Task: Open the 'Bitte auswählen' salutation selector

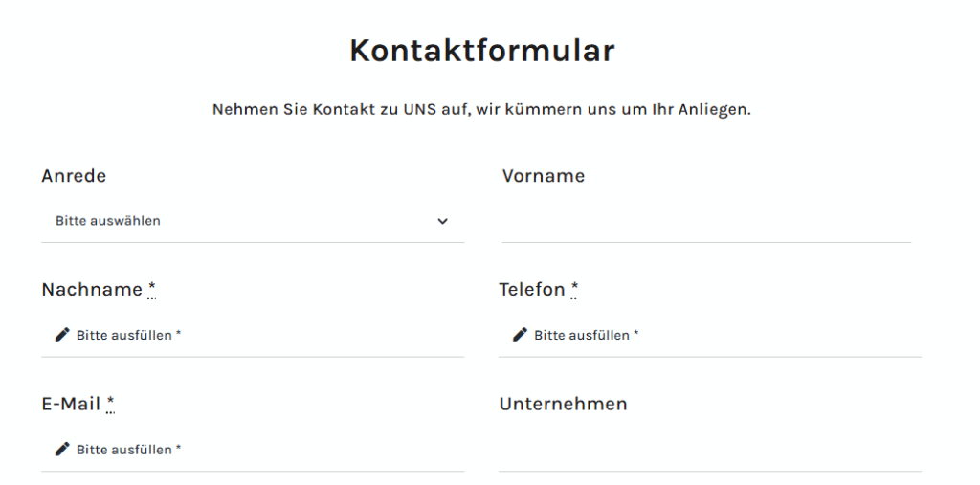Action: [x=253, y=221]
